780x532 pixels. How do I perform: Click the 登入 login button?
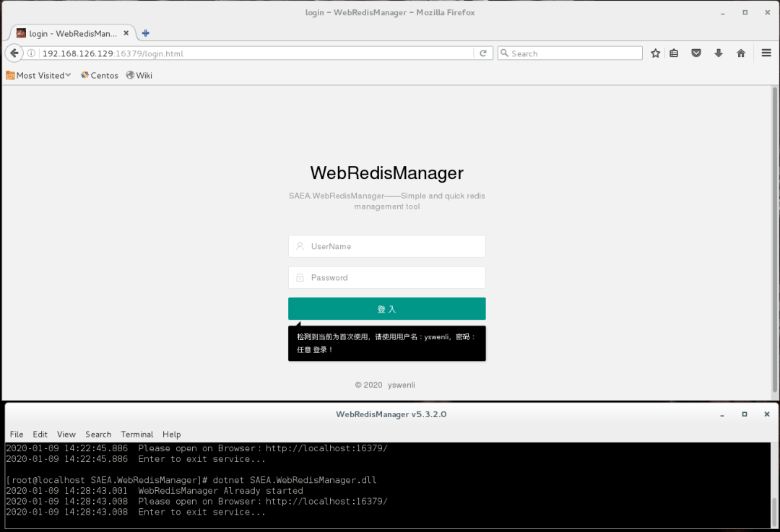(386, 308)
